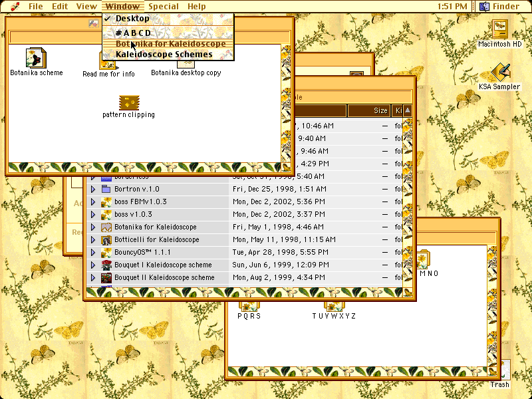Select the BouncyOS 1.1.1 name

tap(142, 253)
